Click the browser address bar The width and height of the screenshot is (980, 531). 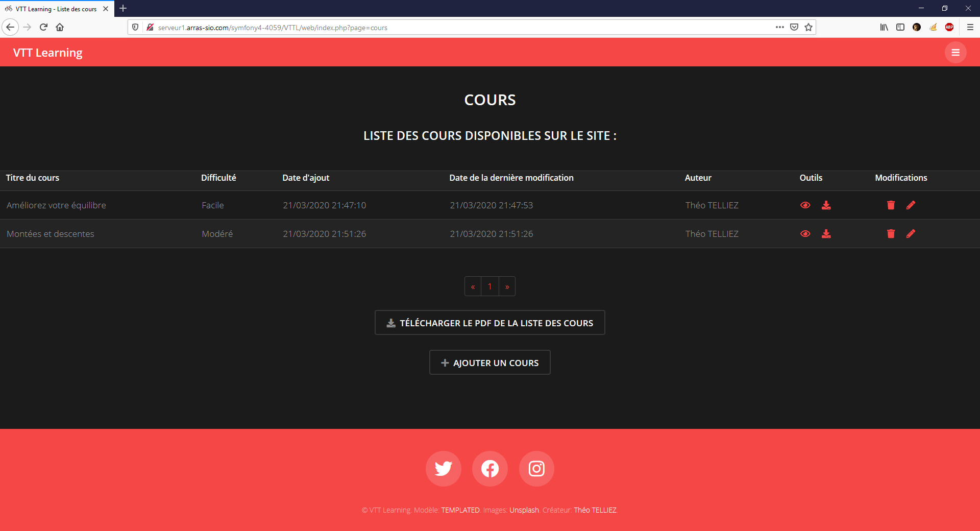(459, 28)
